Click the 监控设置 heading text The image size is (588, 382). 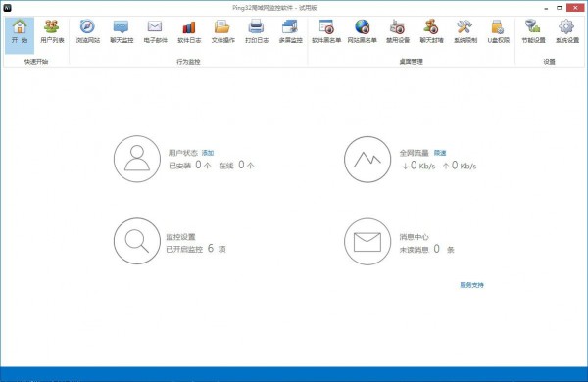pyautogui.click(x=180, y=237)
